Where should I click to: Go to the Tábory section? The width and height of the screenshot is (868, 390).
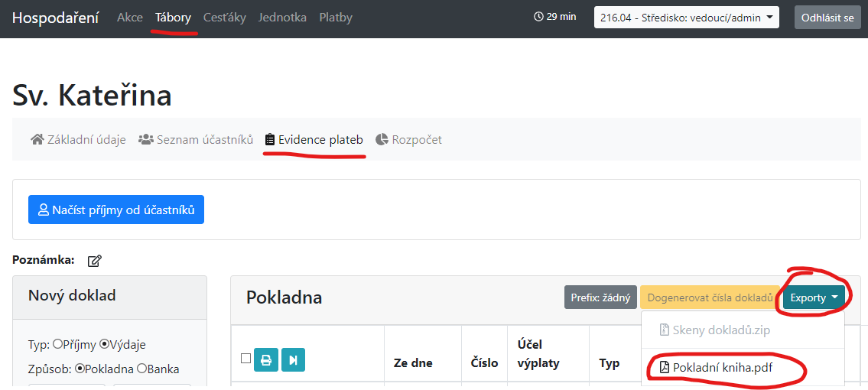174,17
